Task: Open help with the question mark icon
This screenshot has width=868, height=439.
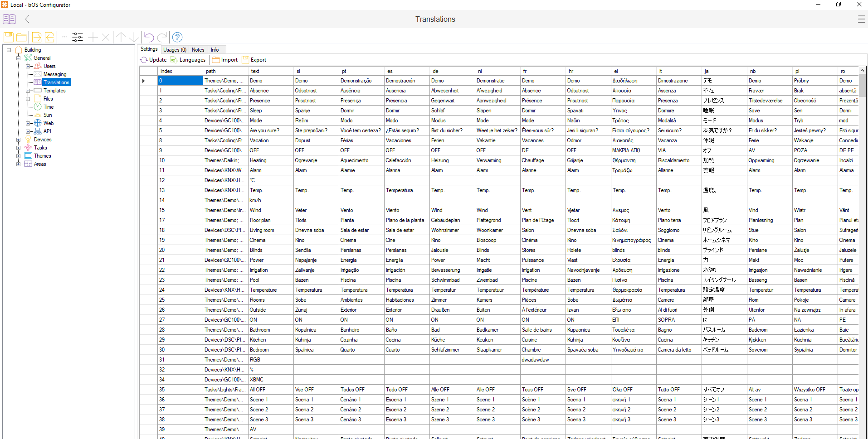Action: click(177, 37)
